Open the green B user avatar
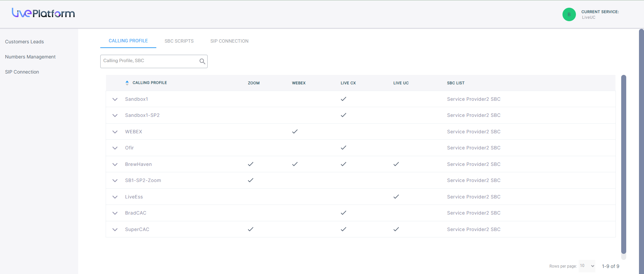 569,14
